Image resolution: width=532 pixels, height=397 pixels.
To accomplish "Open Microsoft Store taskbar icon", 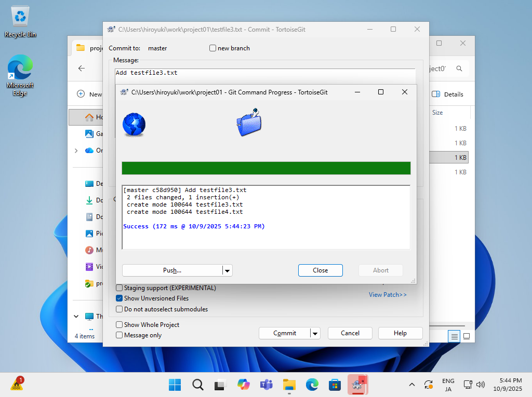I will (x=335, y=385).
